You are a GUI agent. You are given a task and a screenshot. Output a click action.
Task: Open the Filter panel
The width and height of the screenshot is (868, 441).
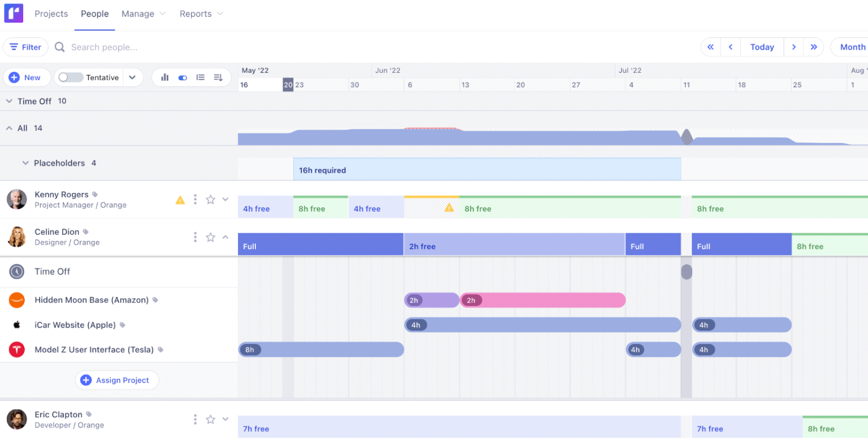tap(25, 47)
